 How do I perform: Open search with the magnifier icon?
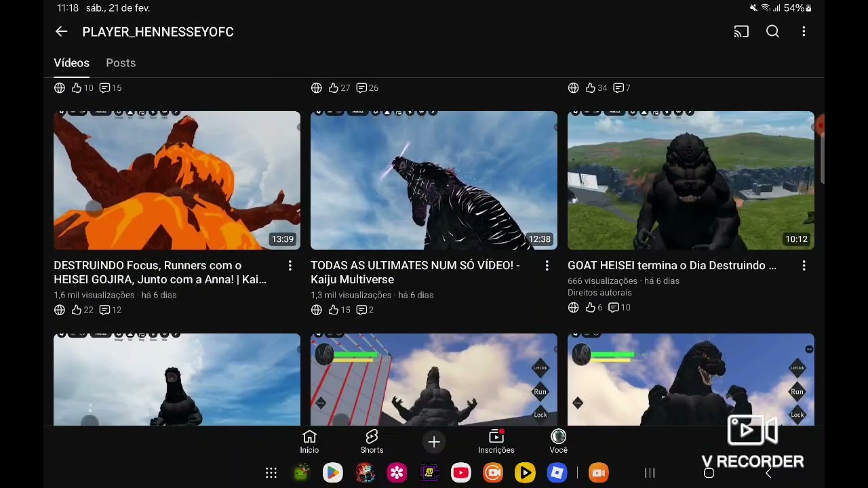pos(772,32)
